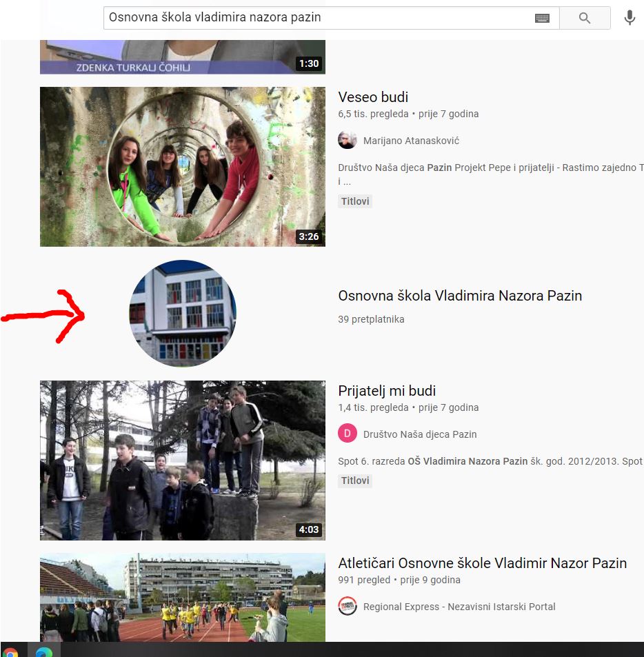Open the on-screen keyboard icon
The height and width of the screenshot is (657, 644).
(542, 18)
